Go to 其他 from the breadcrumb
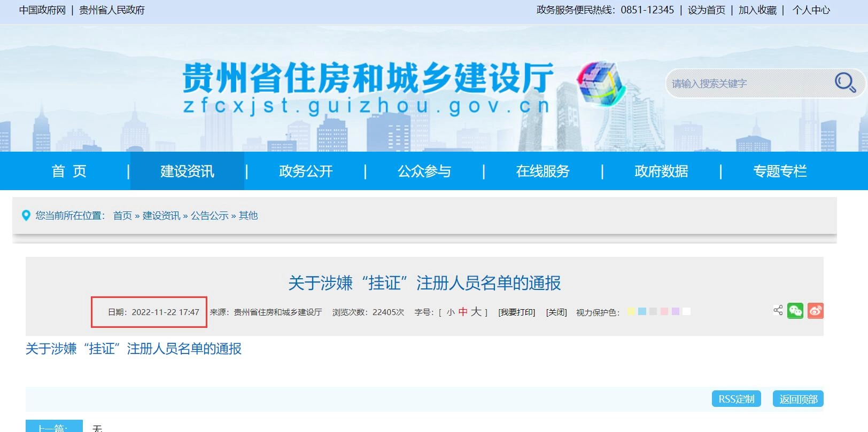This screenshot has width=868, height=432. (248, 216)
